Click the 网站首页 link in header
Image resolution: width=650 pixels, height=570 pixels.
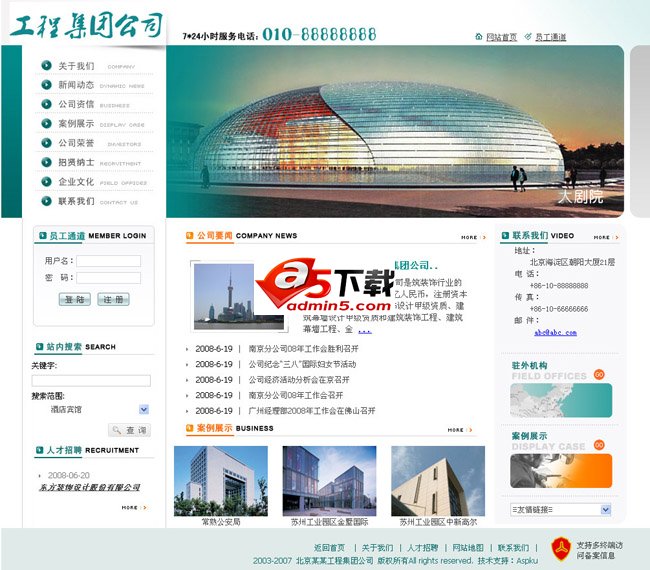(x=501, y=37)
